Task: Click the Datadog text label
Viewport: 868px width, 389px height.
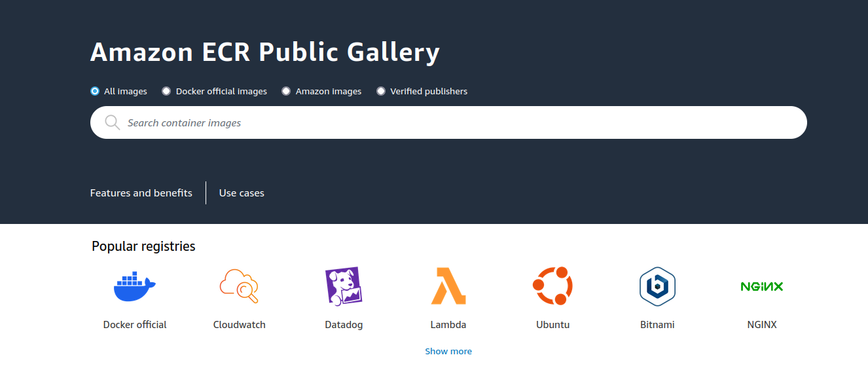Action: [x=344, y=324]
